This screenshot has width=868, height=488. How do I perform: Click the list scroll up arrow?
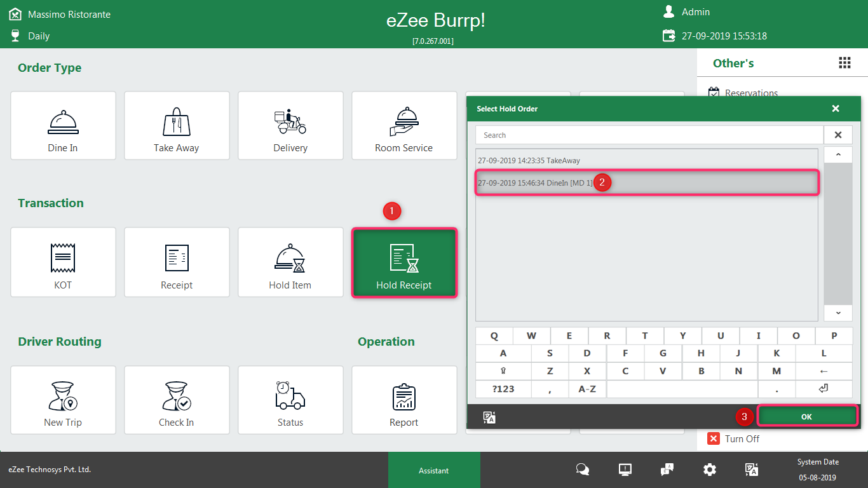[838, 155]
